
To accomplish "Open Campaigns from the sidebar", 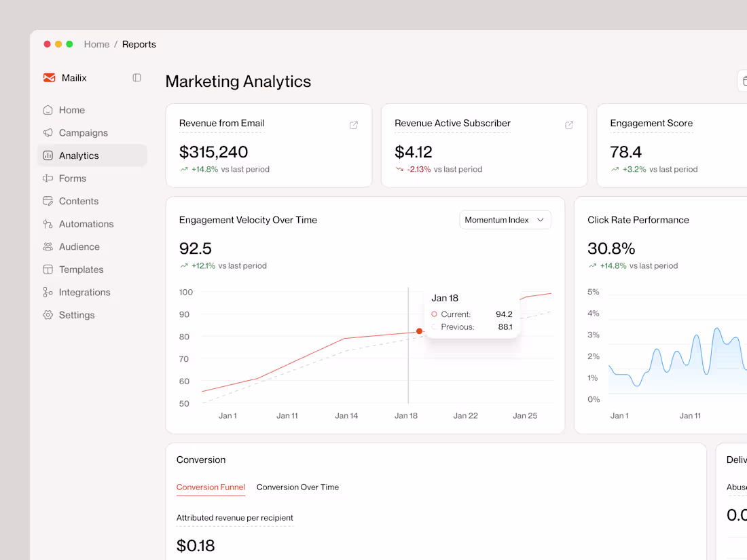I will click(92, 133).
